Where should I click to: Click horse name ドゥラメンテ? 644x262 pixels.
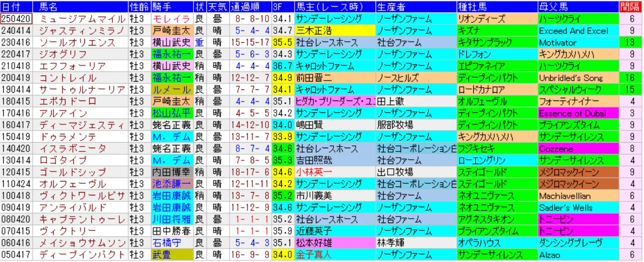[67, 137]
